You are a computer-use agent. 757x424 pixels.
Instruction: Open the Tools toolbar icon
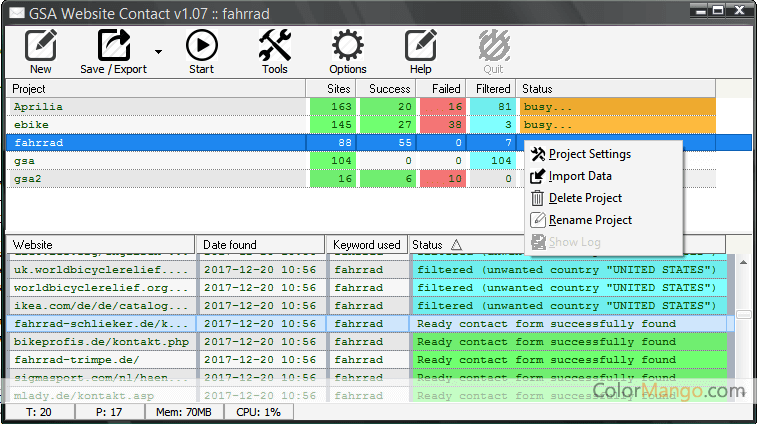point(275,45)
